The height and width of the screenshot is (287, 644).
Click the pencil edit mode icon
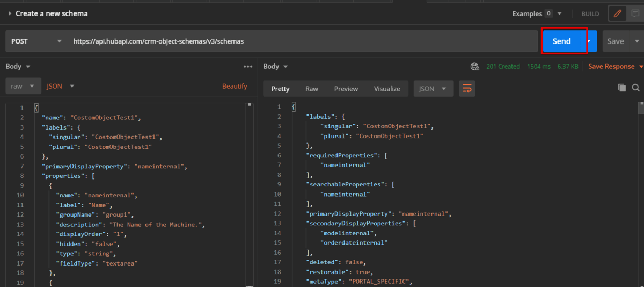click(x=617, y=13)
